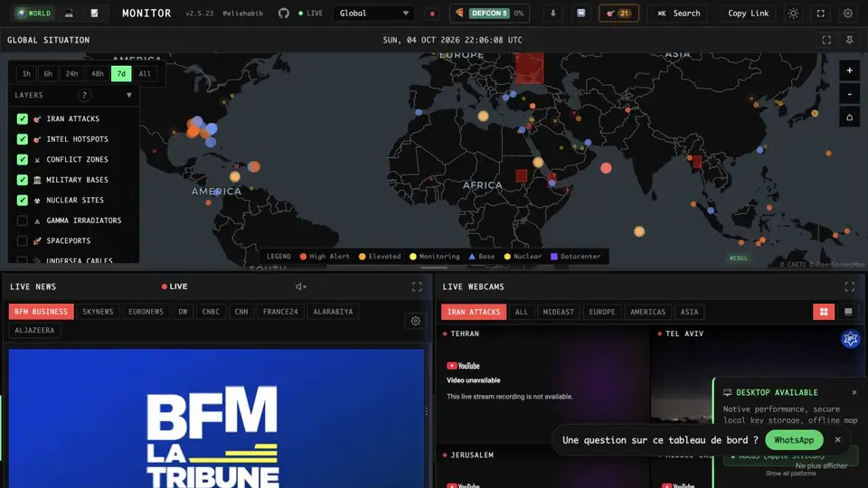Switch webcams to grid view
Viewport: 868px width, 488px height.
tap(824, 312)
